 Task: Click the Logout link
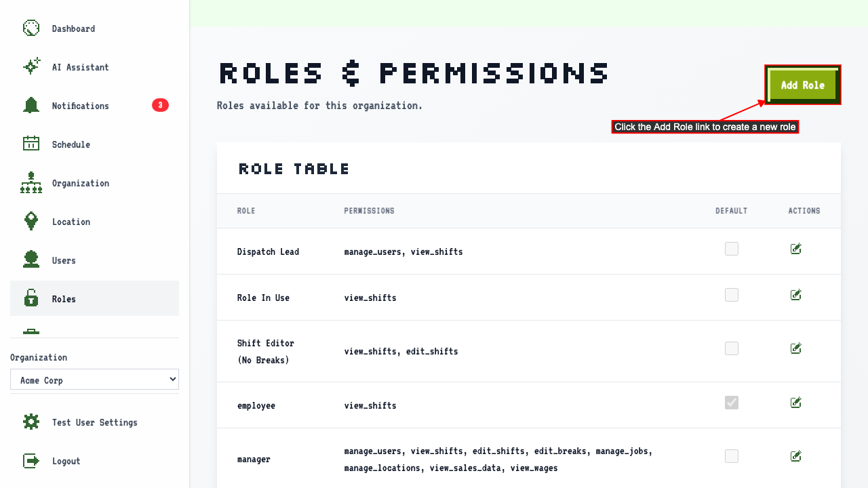[x=94, y=461]
